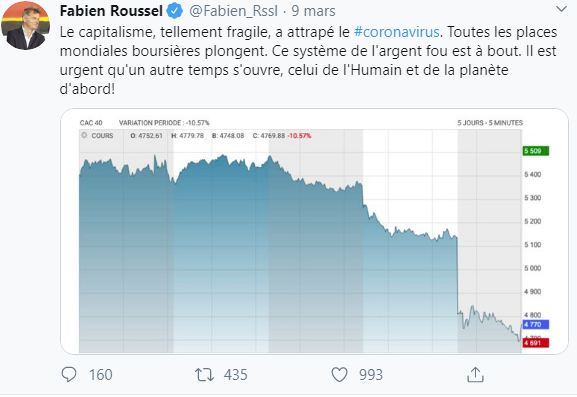
Task: Click the COURS gear settings icon
Action: click(84, 135)
